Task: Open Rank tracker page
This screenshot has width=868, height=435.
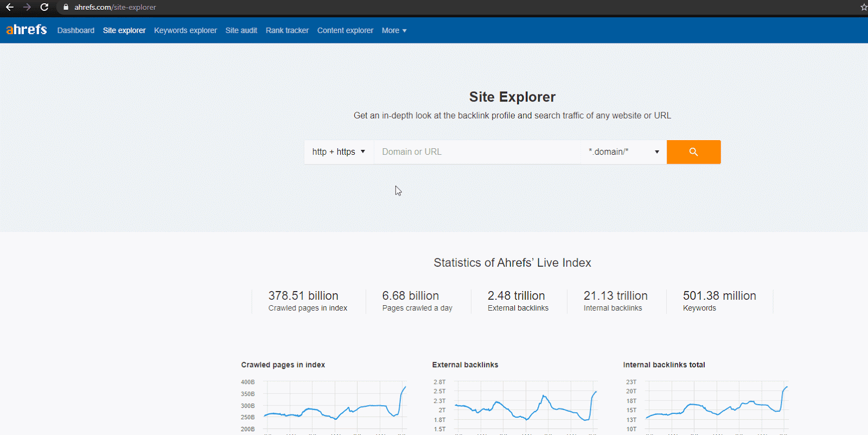Action: (x=287, y=30)
